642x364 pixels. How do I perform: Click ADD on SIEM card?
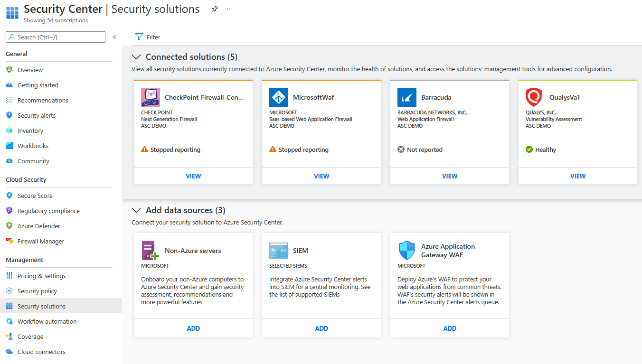pos(321,328)
